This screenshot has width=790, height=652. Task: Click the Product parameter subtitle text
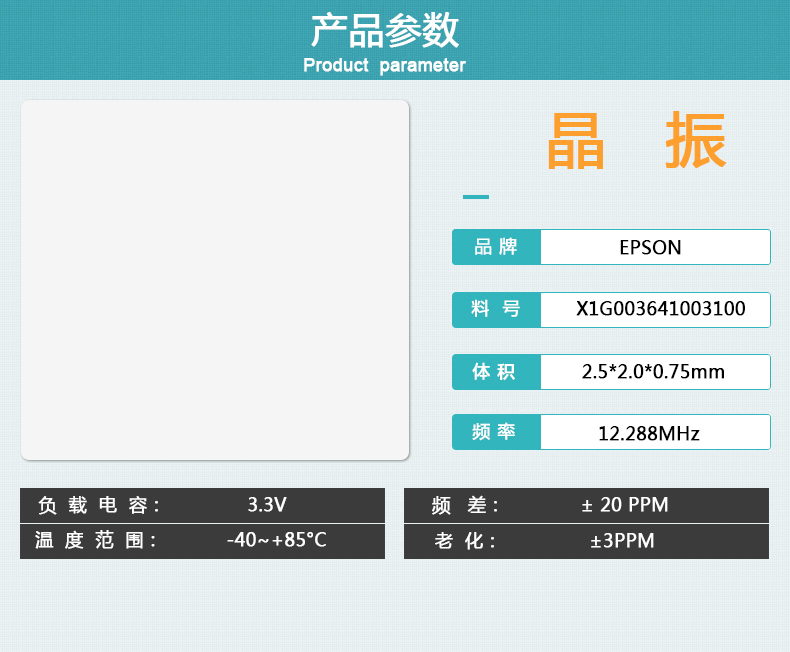[384, 66]
